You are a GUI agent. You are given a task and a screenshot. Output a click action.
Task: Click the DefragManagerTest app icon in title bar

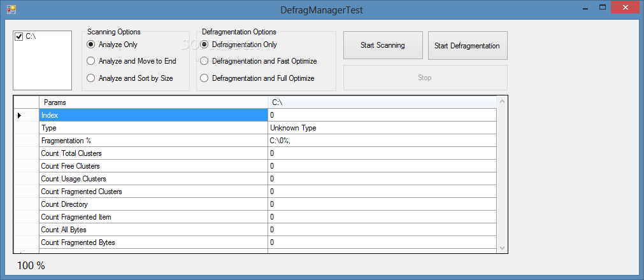click(11, 8)
